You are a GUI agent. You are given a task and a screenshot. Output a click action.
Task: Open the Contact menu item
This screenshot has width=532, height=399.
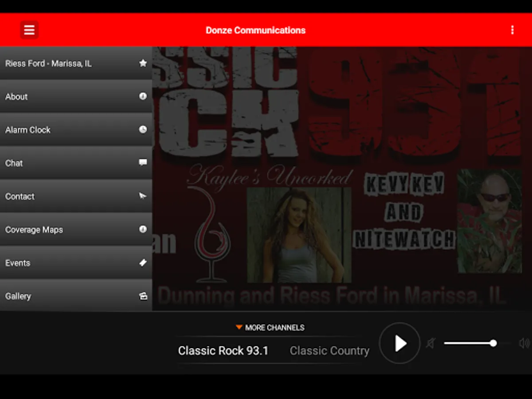(x=76, y=196)
